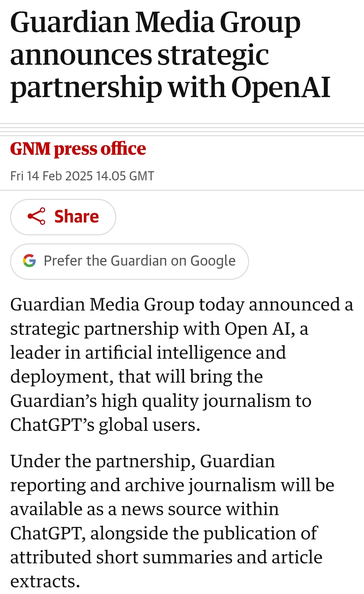Click the text "ChatGPT's global users."
Screen dimensions: 364x594
coord(105,425)
